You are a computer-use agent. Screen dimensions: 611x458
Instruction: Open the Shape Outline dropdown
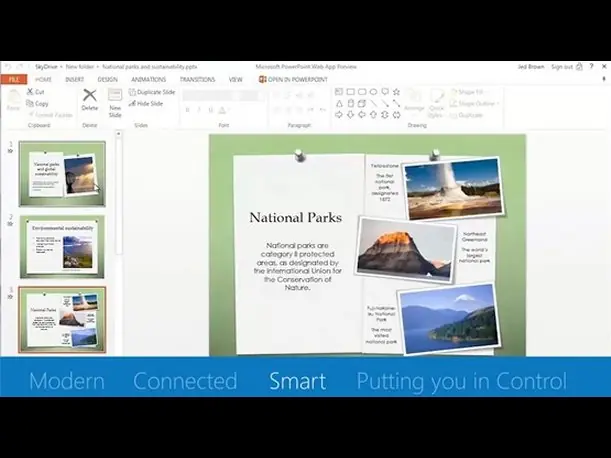[474, 104]
